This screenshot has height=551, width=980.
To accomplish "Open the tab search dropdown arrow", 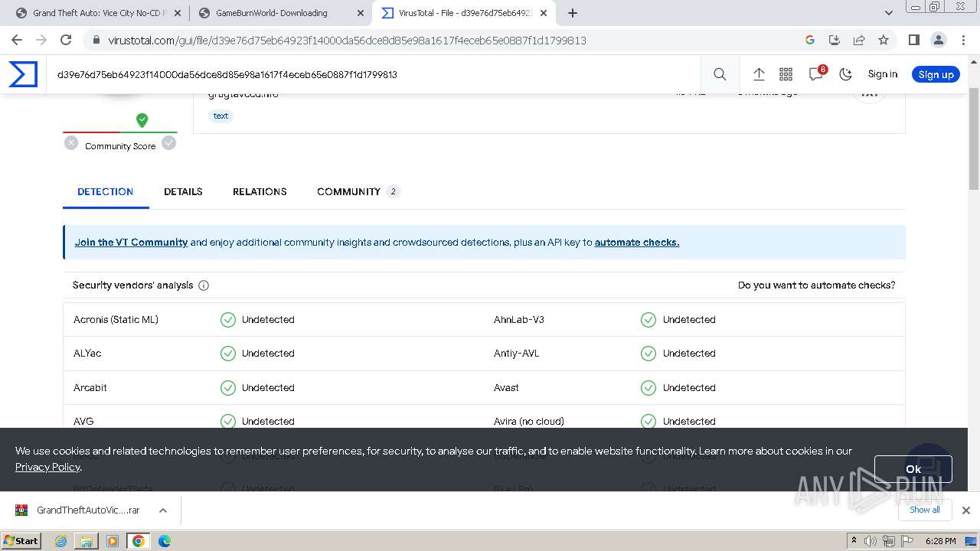I will [888, 13].
